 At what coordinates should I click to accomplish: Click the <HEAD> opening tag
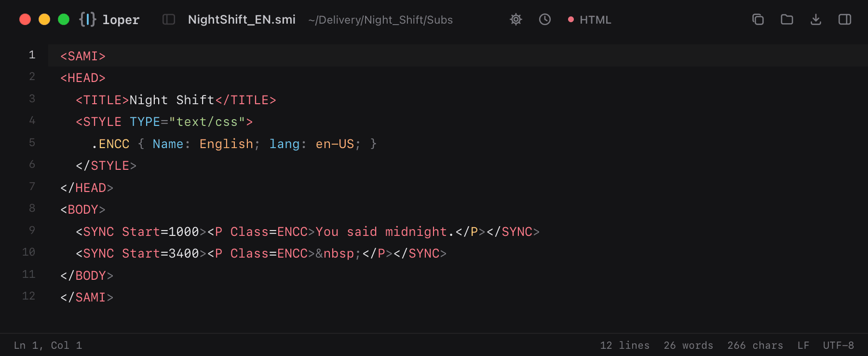click(83, 78)
